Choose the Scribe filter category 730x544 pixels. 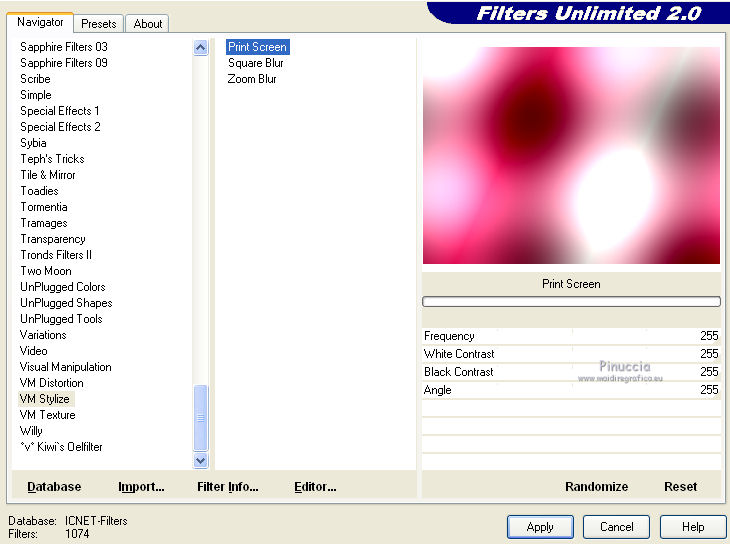[35, 79]
